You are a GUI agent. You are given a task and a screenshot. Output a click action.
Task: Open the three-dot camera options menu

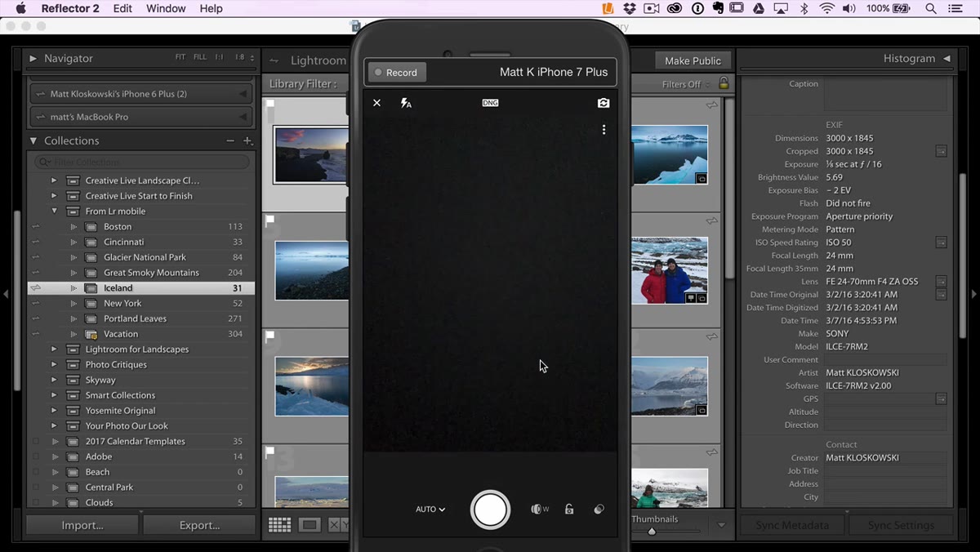coord(604,130)
